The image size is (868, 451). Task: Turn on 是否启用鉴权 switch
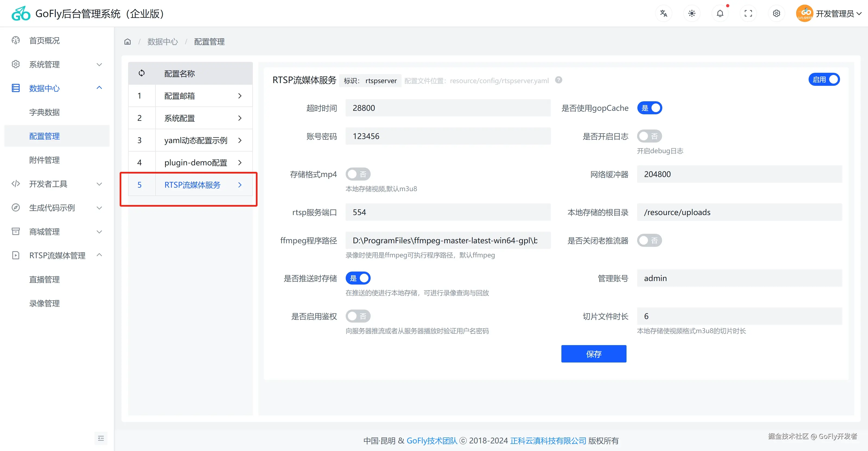pos(358,316)
